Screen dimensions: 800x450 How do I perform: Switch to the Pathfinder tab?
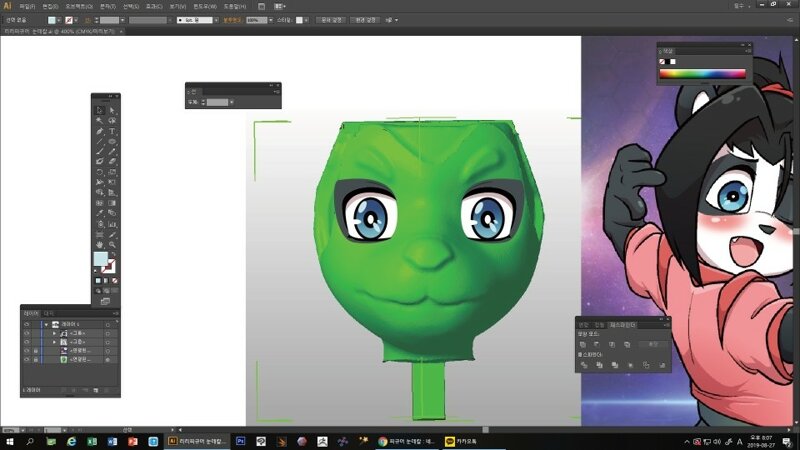tap(623, 325)
